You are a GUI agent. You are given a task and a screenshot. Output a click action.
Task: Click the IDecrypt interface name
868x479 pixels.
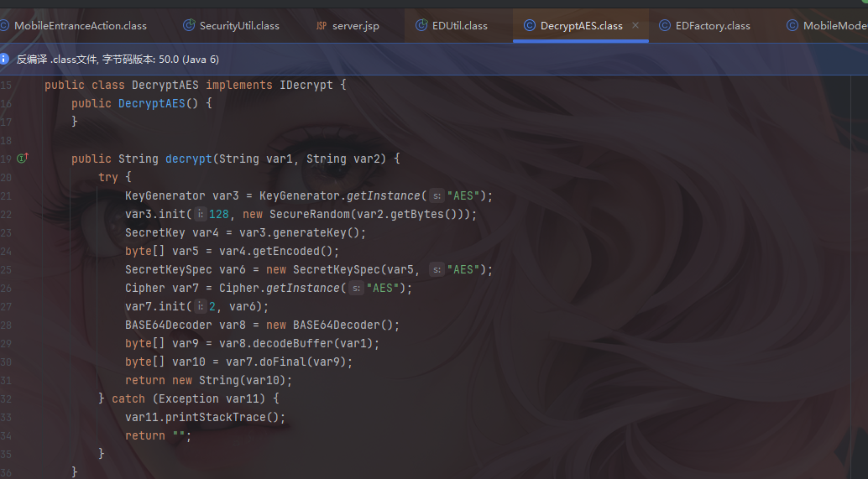306,85
